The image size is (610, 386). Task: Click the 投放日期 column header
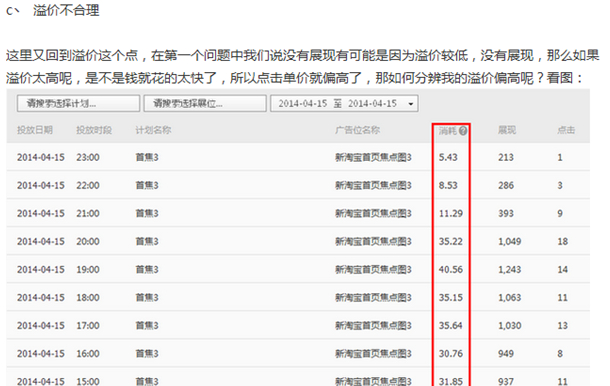point(35,130)
